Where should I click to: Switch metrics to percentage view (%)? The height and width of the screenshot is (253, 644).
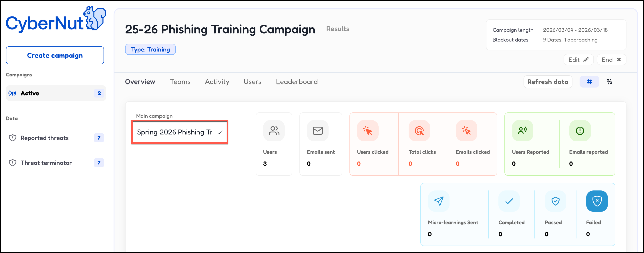(x=609, y=82)
